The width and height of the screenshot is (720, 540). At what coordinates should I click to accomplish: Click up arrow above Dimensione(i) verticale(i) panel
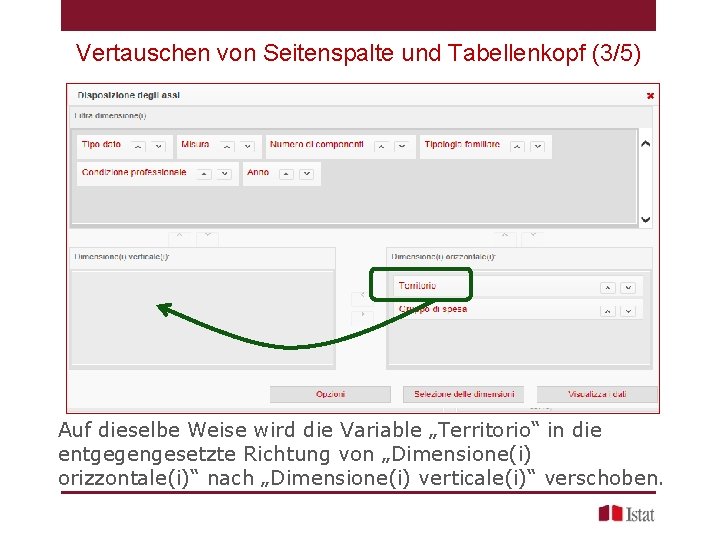click(180, 237)
